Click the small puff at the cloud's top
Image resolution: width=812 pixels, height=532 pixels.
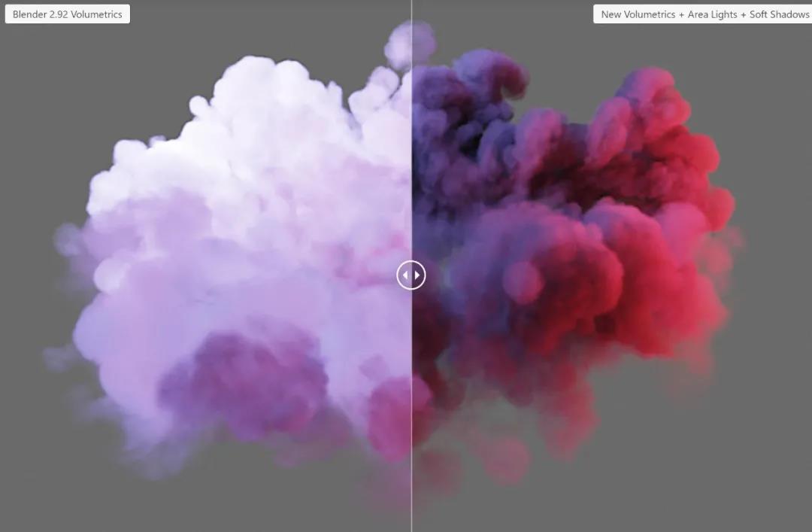pos(410,41)
